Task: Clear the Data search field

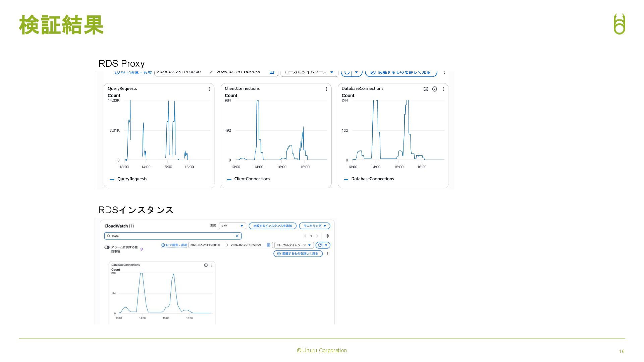Action: 237,236
